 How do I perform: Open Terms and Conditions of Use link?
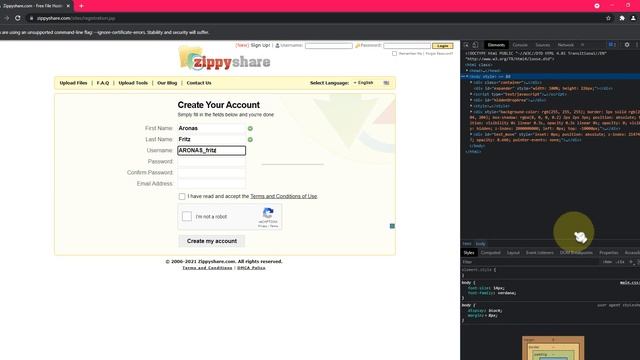click(284, 196)
